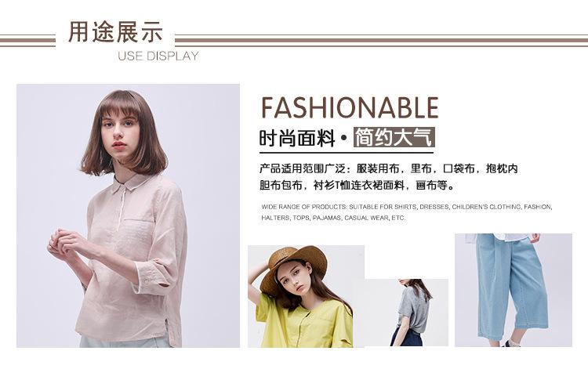588x387 pixels.
Task: Click the brown decorative stripe right of heading
Action: click(x=381, y=40)
